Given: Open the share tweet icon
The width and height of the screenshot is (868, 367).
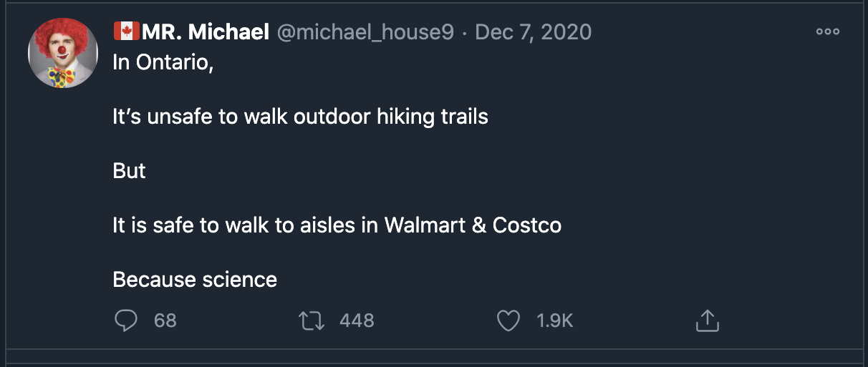Looking at the screenshot, I should point(707,320).
